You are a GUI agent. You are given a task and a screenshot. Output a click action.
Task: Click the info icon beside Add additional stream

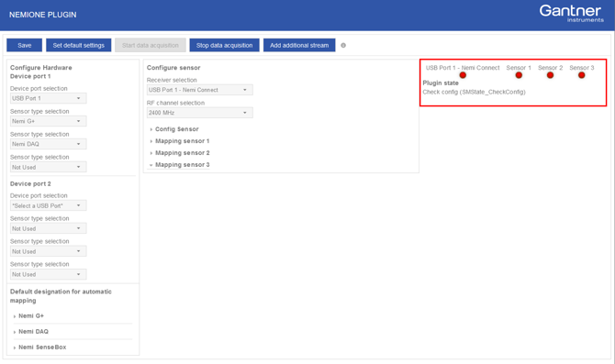(343, 46)
